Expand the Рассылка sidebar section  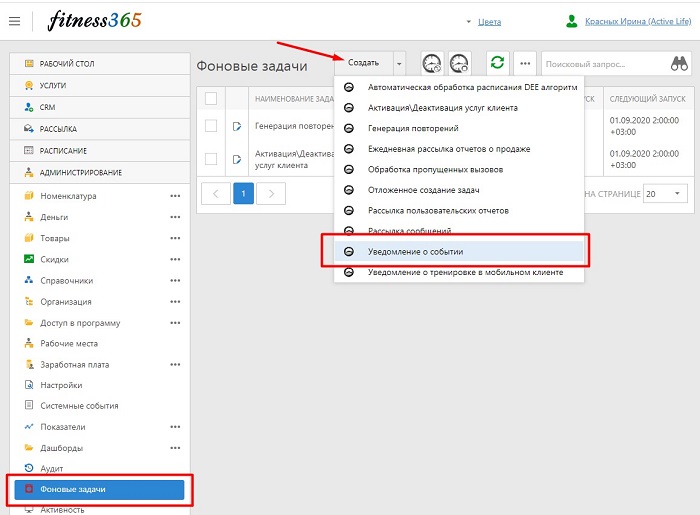(100, 129)
